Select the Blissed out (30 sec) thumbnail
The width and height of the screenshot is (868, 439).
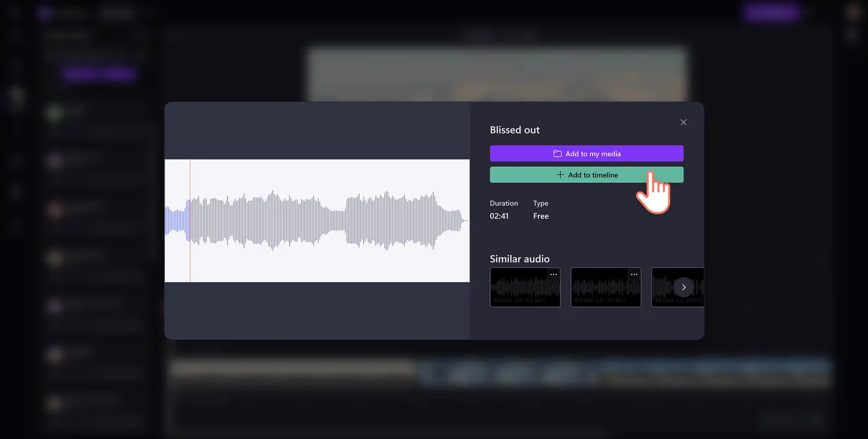(606, 287)
